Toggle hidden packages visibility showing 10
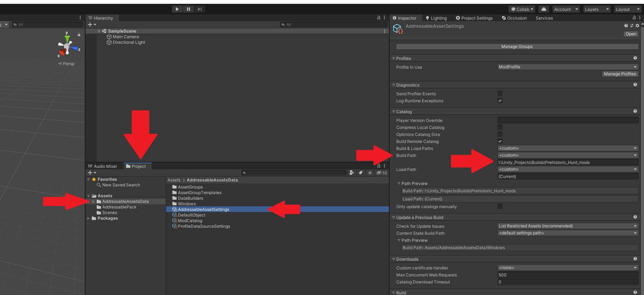This screenshot has width=644, height=295. 382,173
